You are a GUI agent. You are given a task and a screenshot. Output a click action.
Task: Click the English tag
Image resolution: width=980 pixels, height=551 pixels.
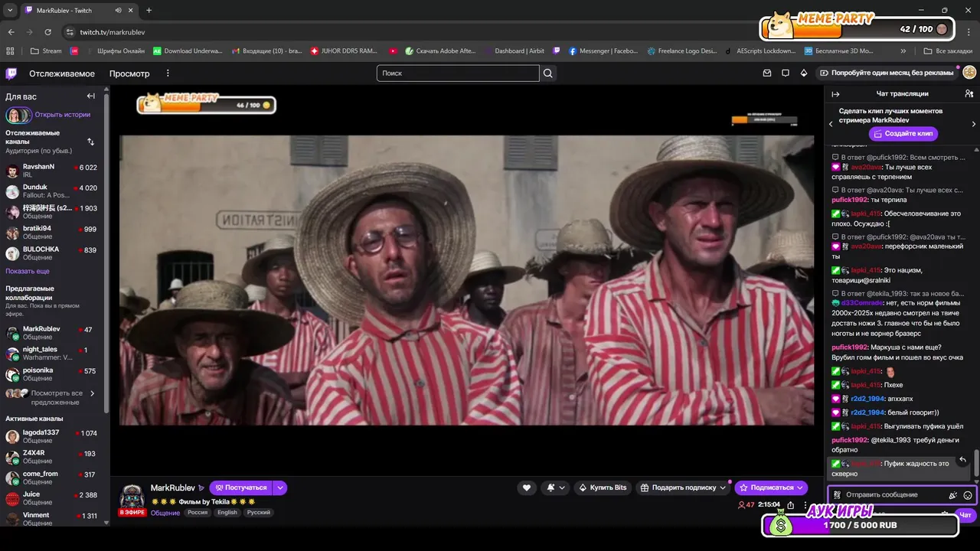tap(227, 513)
